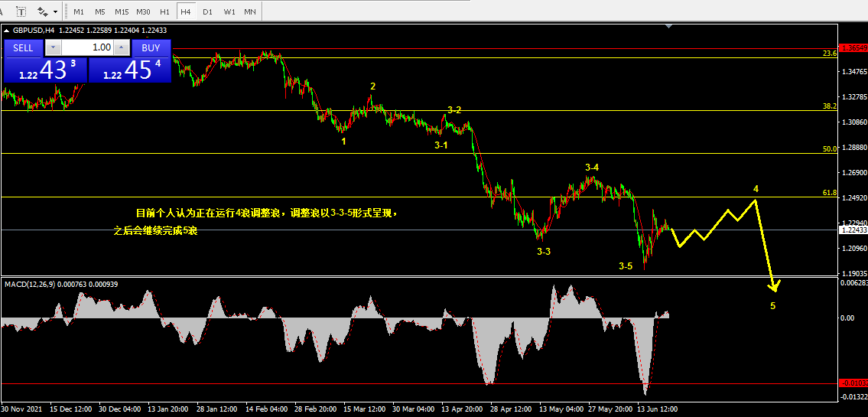Image resolution: width=868 pixels, height=417 pixels.
Task: Switch chart to M5 timeframe
Action: (x=99, y=11)
